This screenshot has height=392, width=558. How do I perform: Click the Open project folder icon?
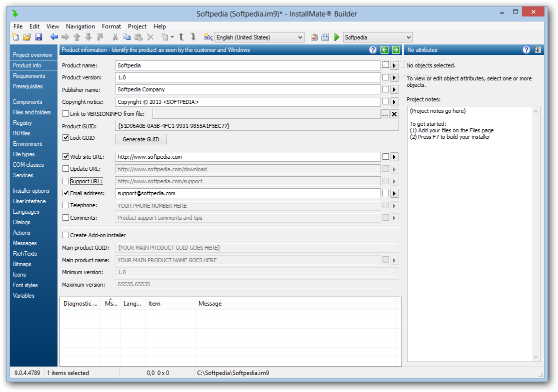[x=27, y=37]
